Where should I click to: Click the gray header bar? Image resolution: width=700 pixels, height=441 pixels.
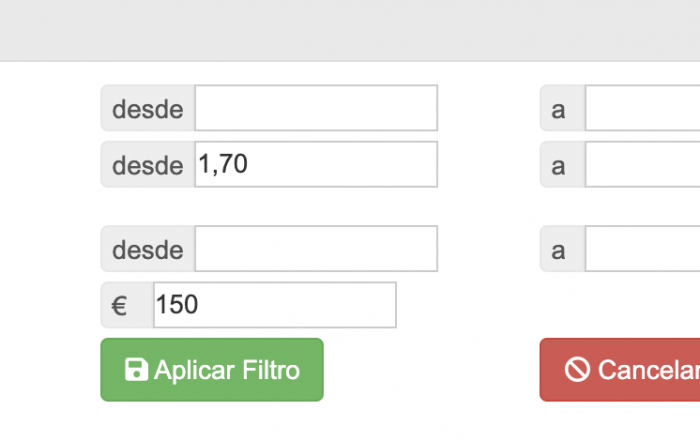[x=350, y=30]
